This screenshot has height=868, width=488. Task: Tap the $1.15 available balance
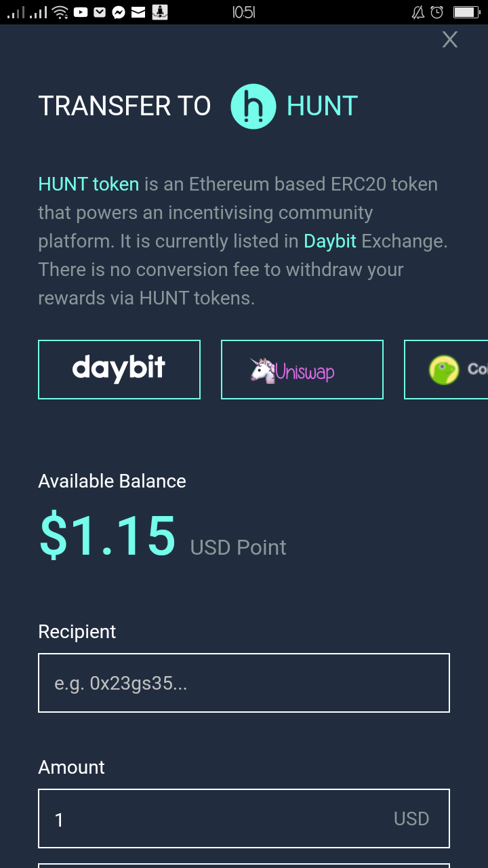108,536
